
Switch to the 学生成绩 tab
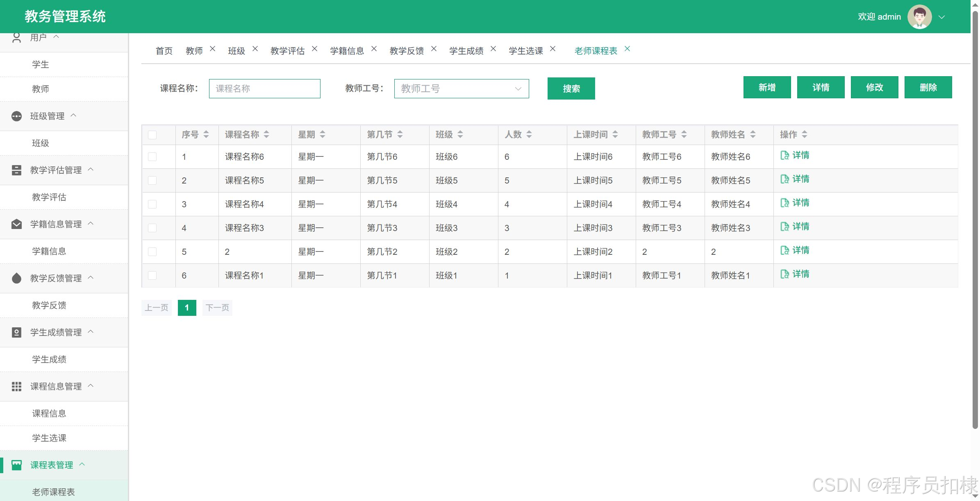coord(466,51)
